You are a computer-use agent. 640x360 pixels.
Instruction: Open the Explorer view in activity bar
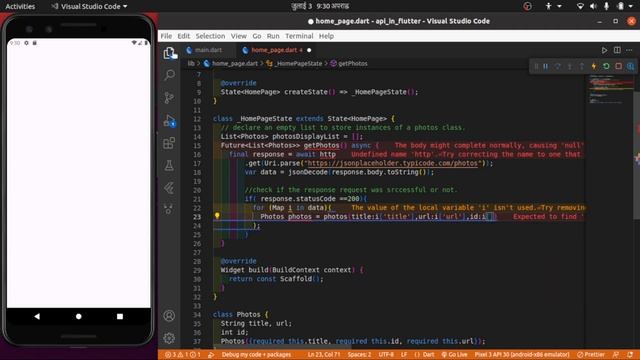click(169, 53)
